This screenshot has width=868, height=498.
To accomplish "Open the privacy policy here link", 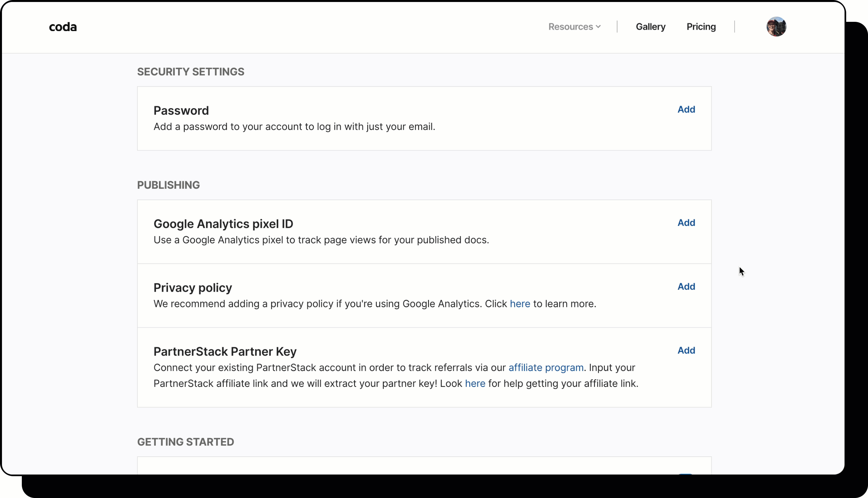I will pyautogui.click(x=520, y=304).
